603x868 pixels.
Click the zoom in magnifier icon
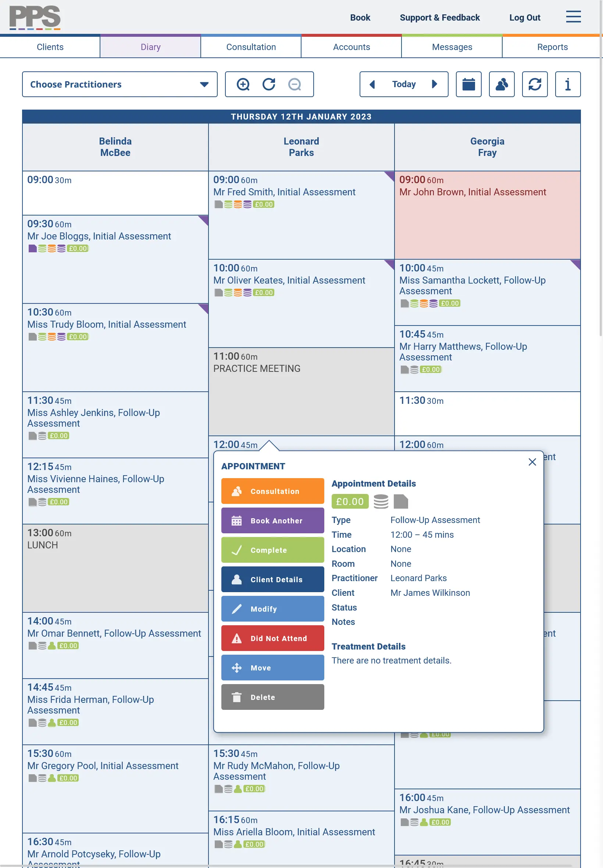tap(243, 84)
